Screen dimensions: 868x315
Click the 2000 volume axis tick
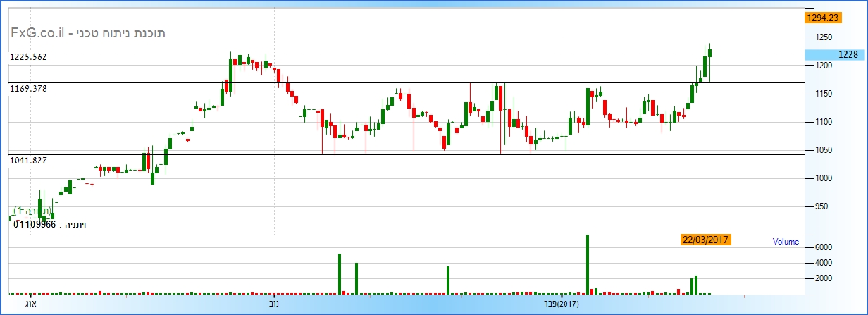point(824,278)
